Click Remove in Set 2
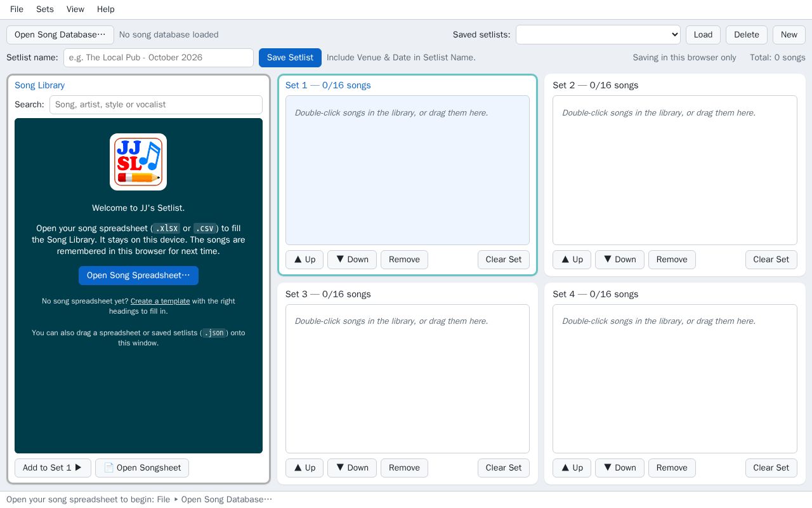This screenshot has width=812, height=508. 672,260
